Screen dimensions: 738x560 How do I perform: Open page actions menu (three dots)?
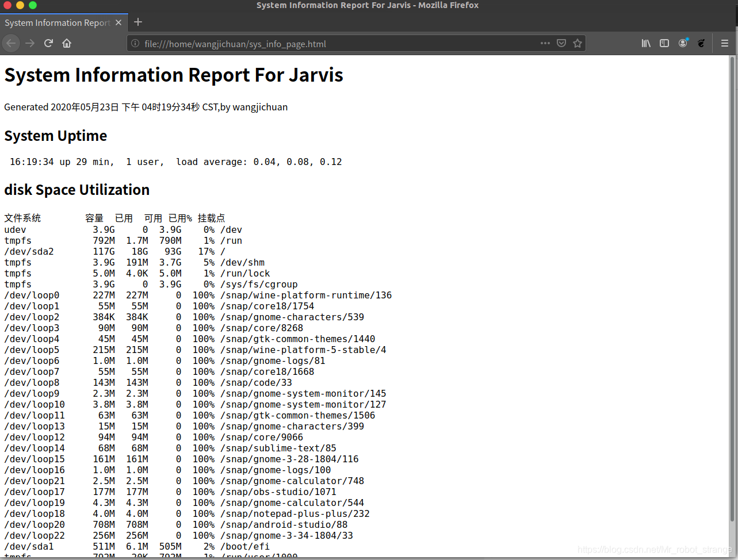tap(545, 43)
